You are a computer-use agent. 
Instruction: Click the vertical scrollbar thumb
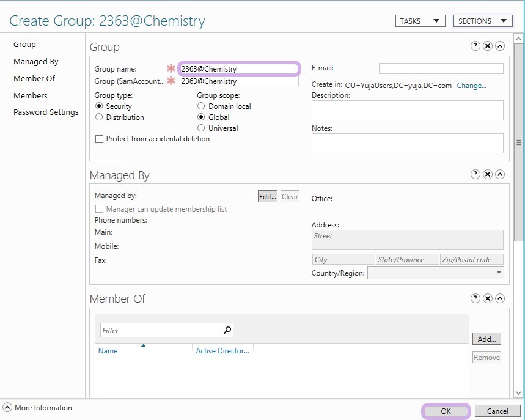click(x=518, y=142)
